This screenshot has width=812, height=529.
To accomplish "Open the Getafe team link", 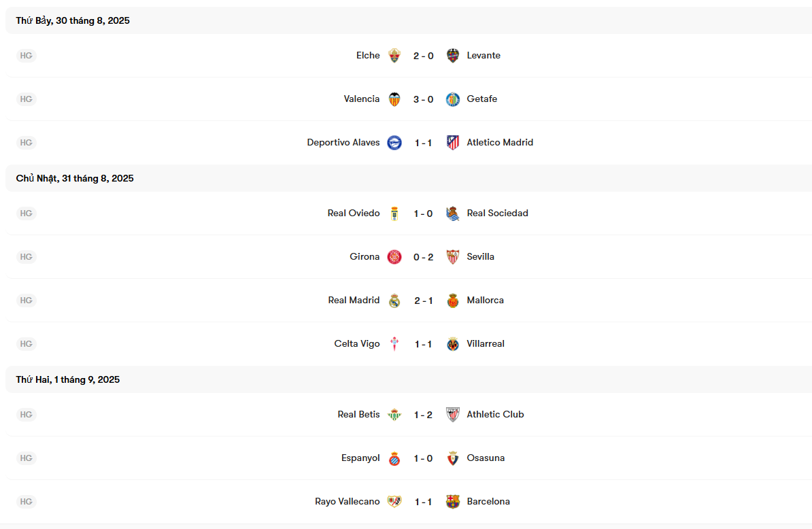I will pyautogui.click(x=481, y=99).
